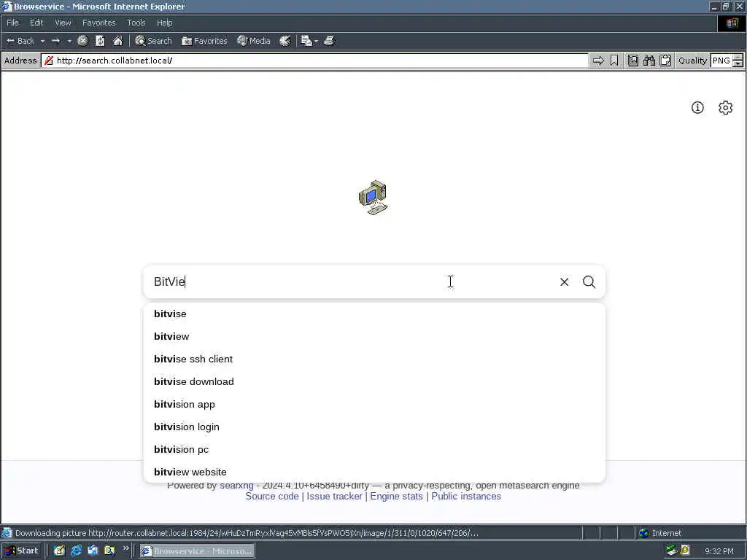Open the Media toolbar pane

[254, 41]
